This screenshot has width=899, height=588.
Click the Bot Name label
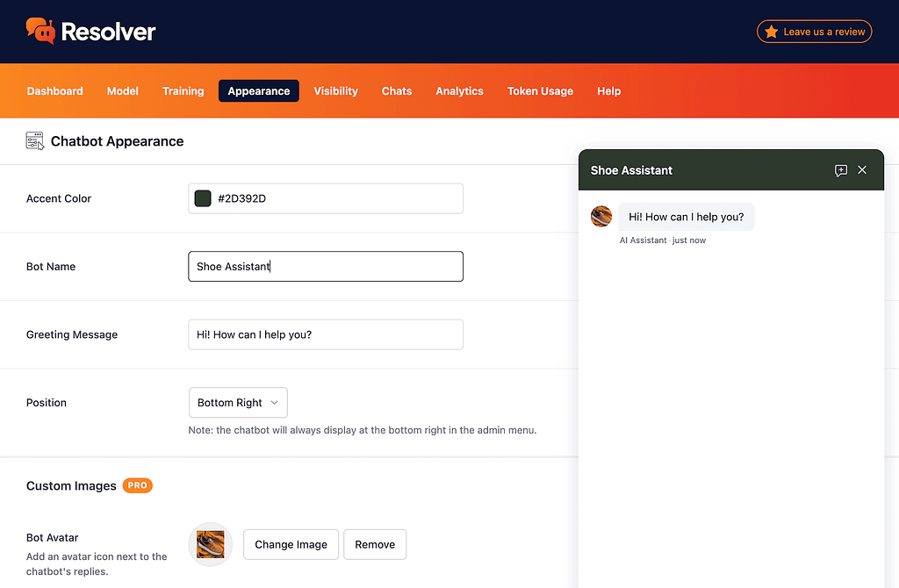pos(51,267)
